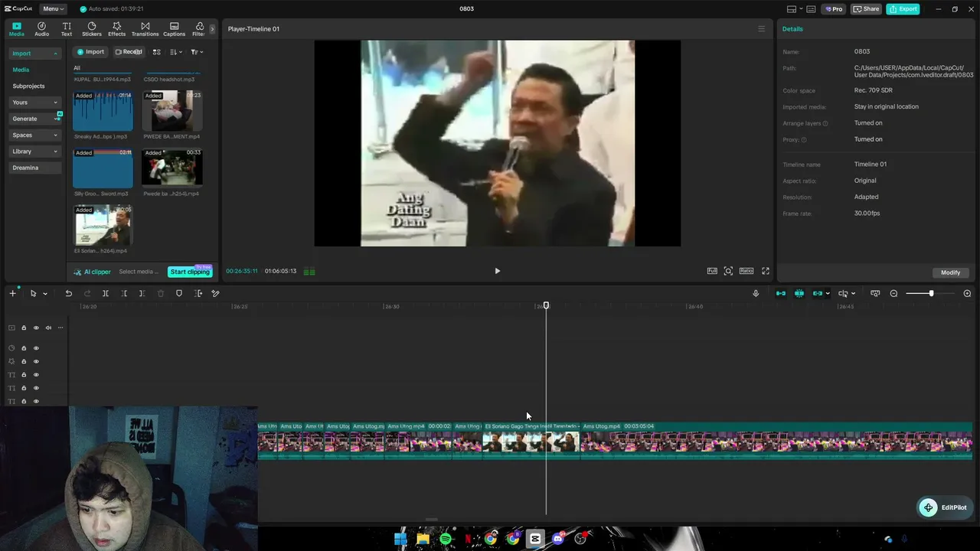Go to the Effects tab
The height and width of the screenshot is (551, 980).
116,29
